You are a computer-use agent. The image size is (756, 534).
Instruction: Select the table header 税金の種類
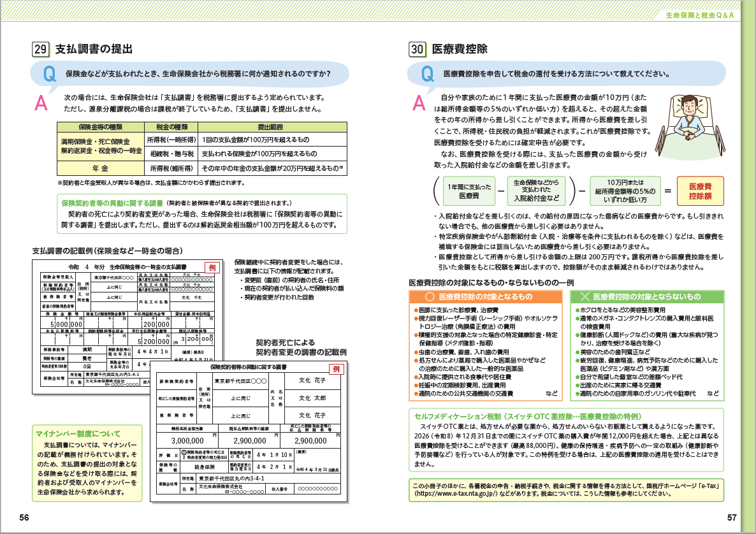click(171, 127)
